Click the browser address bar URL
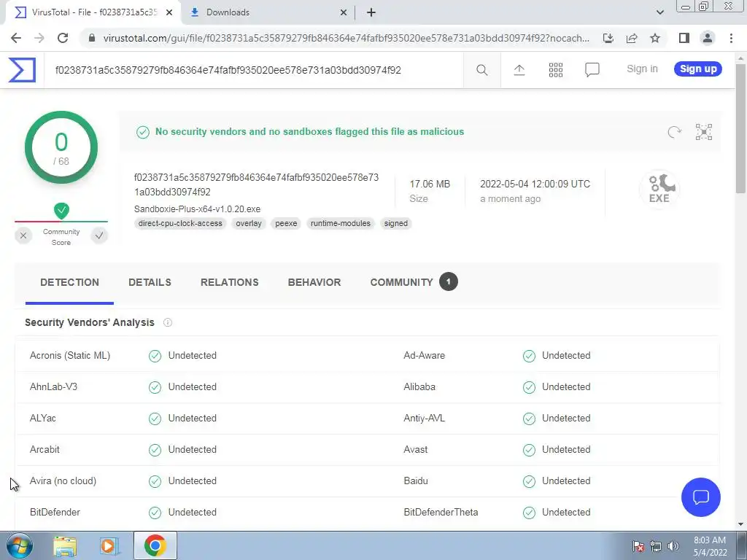This screenshot has width=747, height=560. click(346, 38)
